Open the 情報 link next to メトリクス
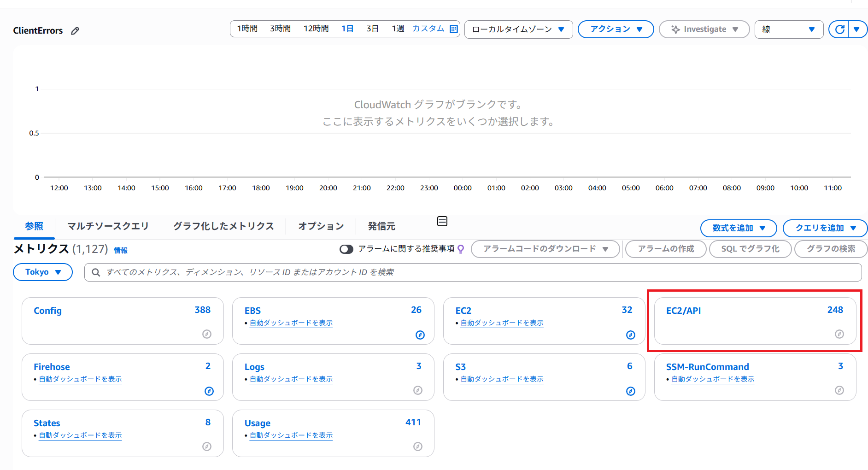 coord(121,250)
